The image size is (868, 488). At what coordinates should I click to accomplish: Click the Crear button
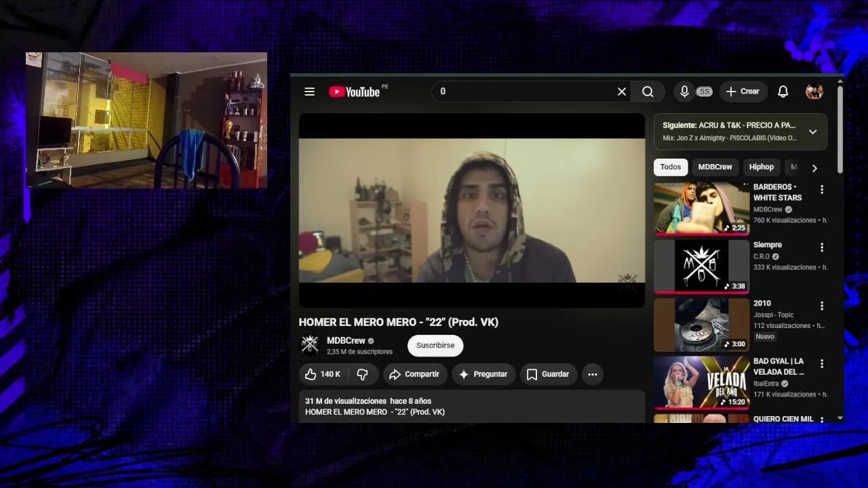point(743,91)
